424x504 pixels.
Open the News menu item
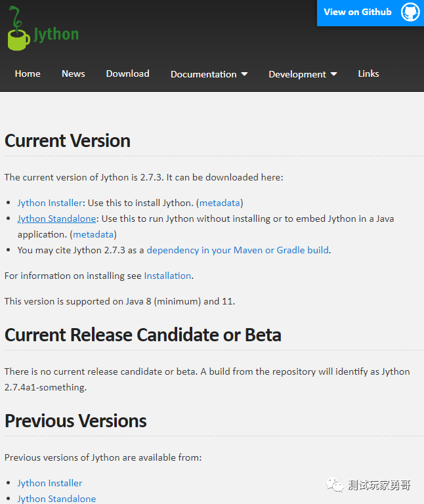pos(74,73)
